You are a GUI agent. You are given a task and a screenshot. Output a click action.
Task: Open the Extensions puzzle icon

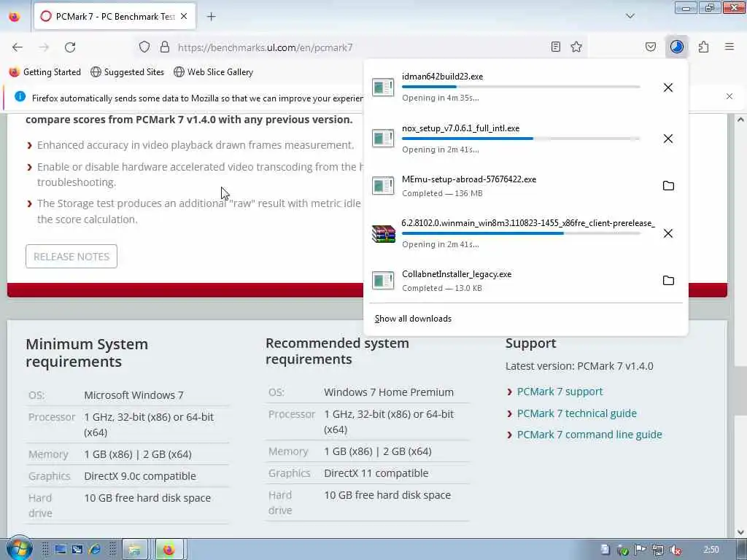pyautogui.click(x=703, y=47)
